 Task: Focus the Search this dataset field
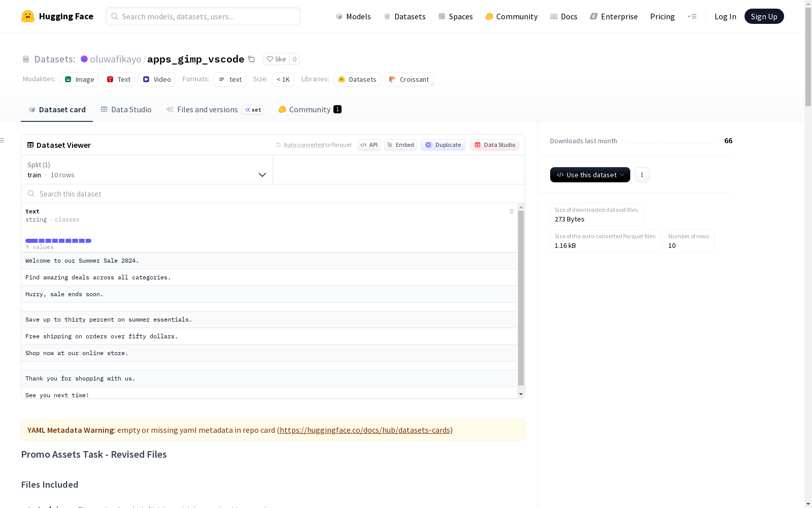(x=273, y=194)
